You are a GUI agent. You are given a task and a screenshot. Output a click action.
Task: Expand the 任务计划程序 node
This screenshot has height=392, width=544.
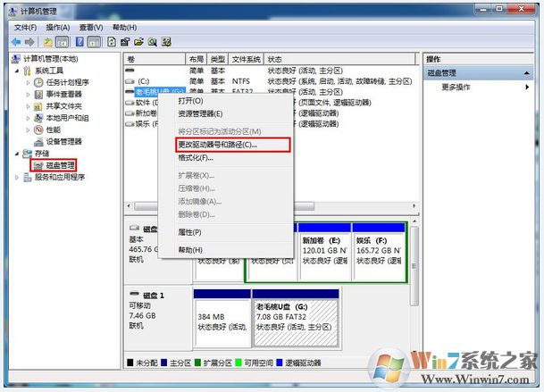coord(28,83)
